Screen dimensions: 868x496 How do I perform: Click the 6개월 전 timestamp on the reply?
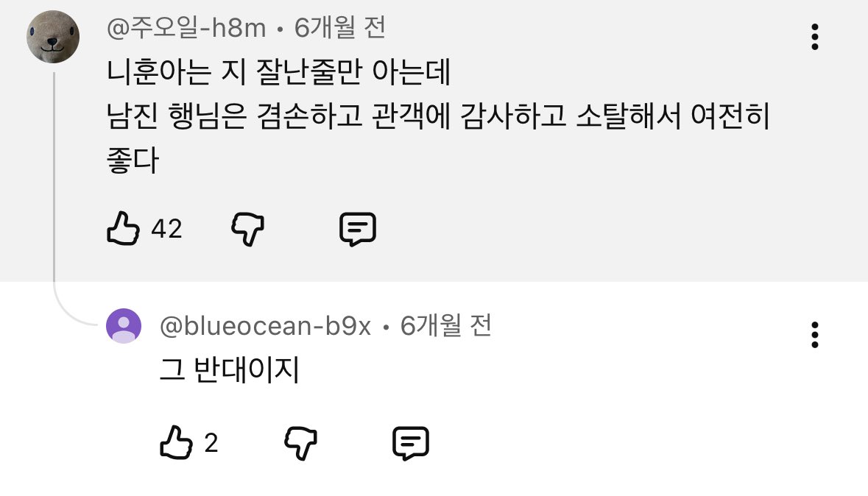445,325
